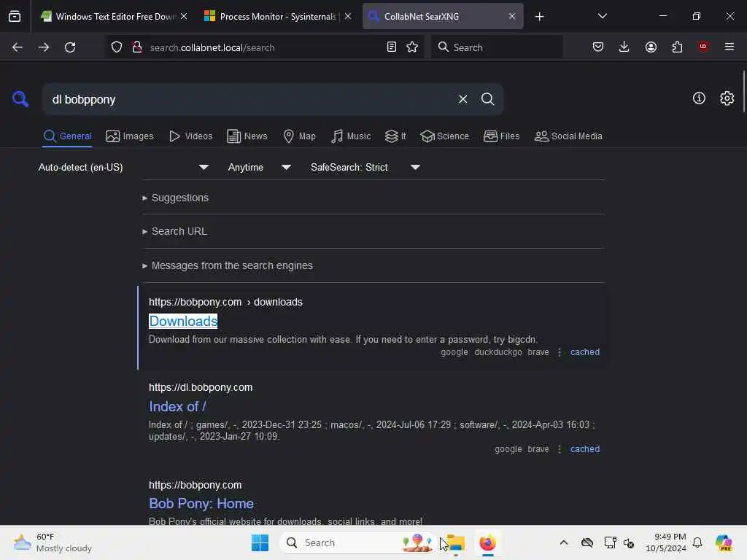Image resolution: width=747 pixels, height=560 pixels.
Task: Close the Windows Text Editor tab
Action: [x=184, y=16]
